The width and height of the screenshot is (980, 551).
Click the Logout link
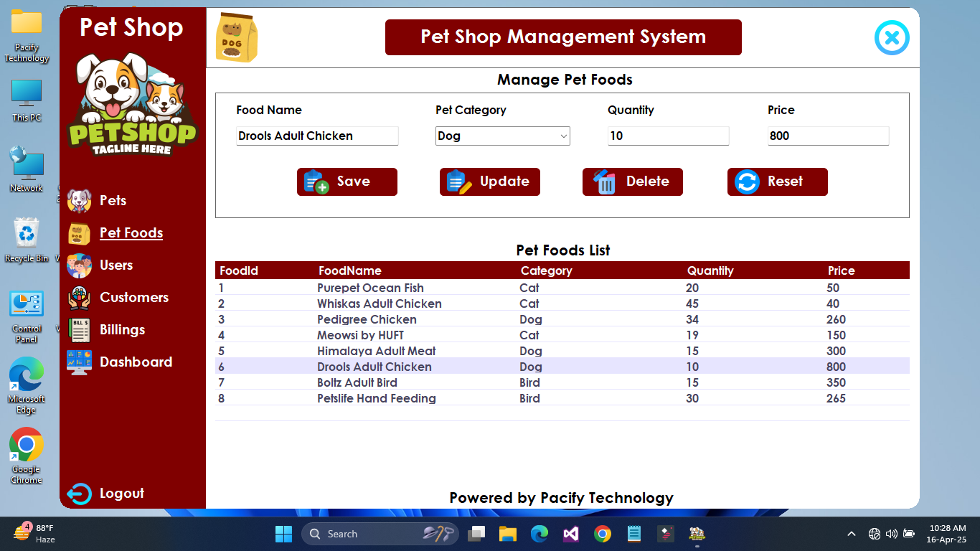[122, 494]
